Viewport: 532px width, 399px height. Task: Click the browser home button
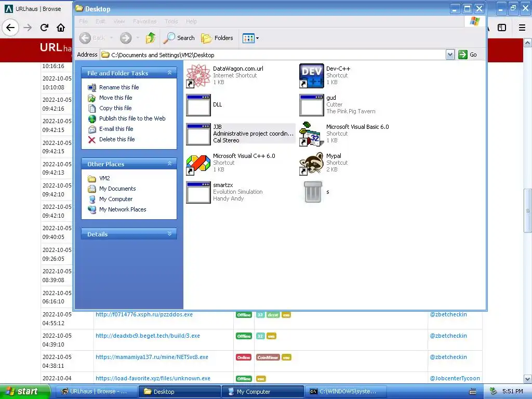point(61,28)
